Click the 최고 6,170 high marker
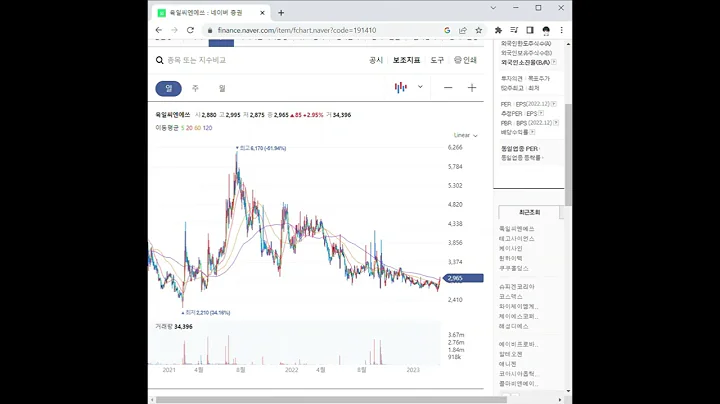The width and height of the screenshot is (720, 404). [x=261, y=148]
